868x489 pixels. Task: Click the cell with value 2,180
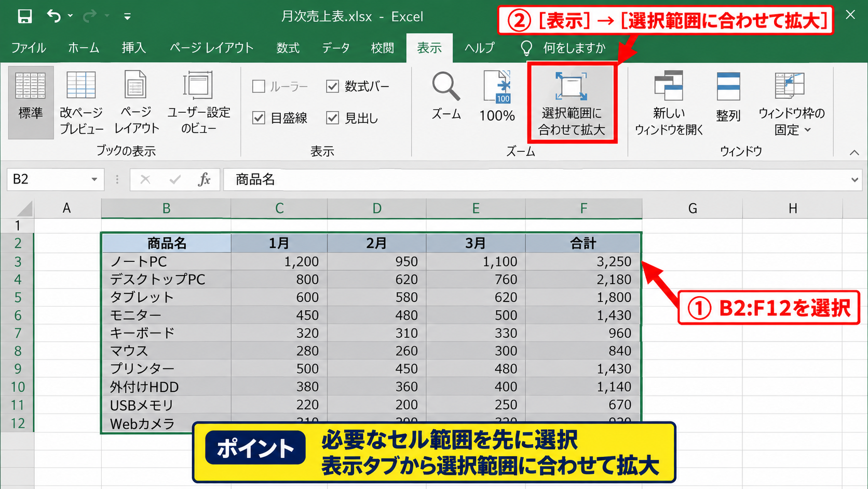tap(584, 280)
